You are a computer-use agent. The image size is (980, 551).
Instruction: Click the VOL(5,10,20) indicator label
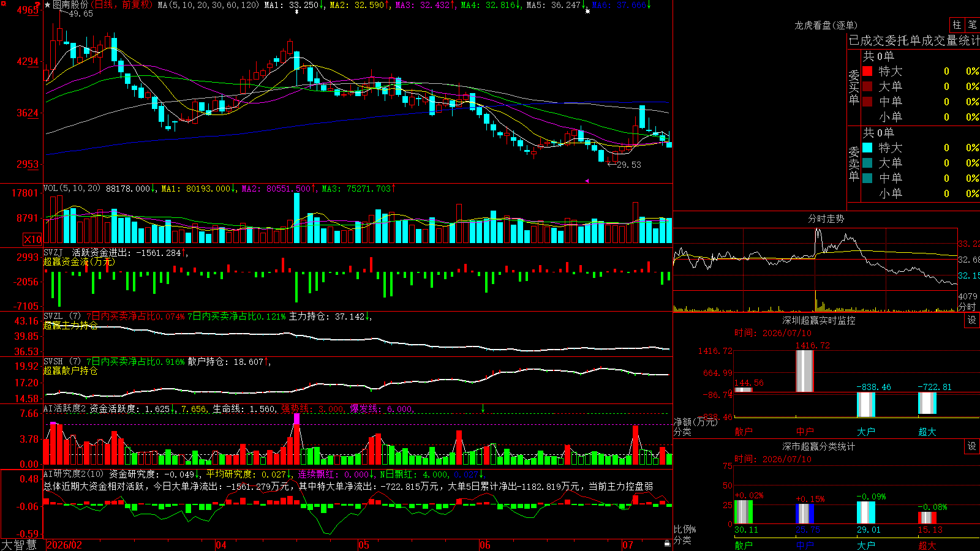click(x=72, y=189)
